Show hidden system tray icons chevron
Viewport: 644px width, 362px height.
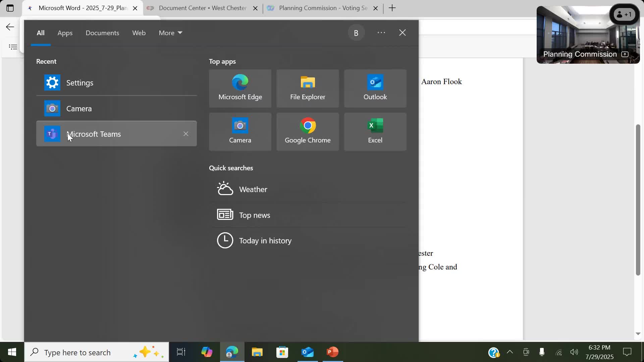click(510, 352)
